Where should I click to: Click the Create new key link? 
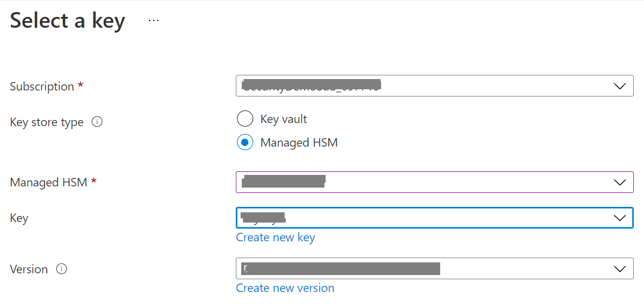(x=276, y=237)
